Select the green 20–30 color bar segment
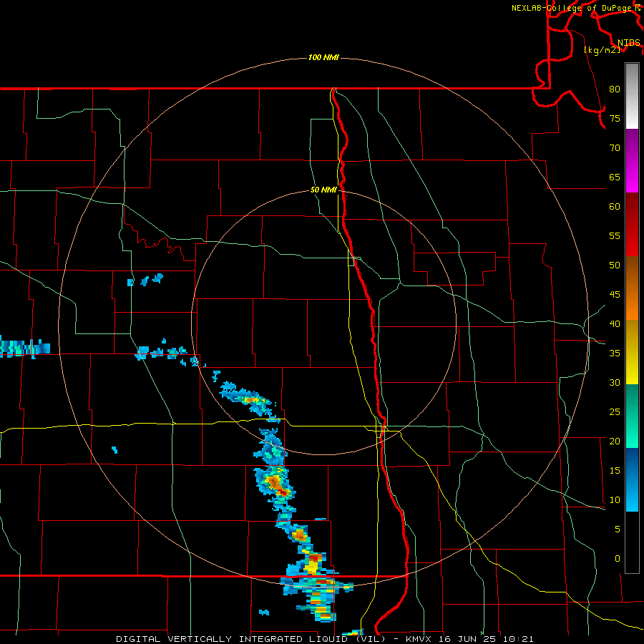The height and width of the screenshot is (644, 644). 632,416
